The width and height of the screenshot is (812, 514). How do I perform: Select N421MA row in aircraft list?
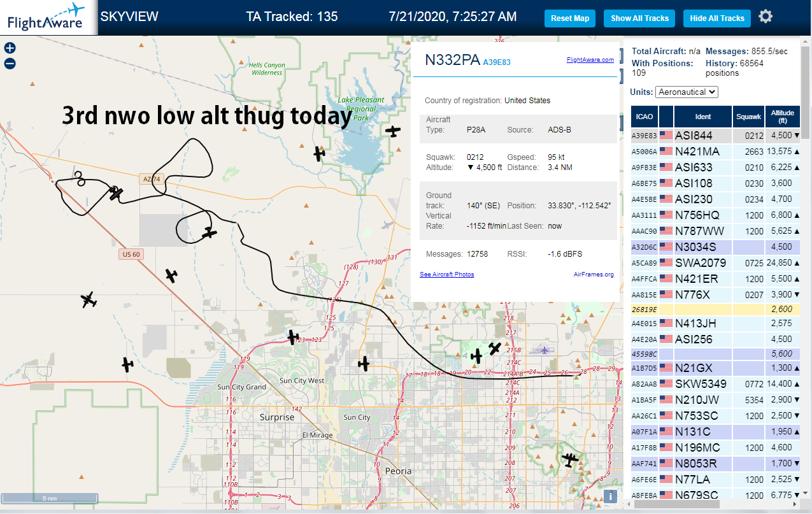pos(715,151)
